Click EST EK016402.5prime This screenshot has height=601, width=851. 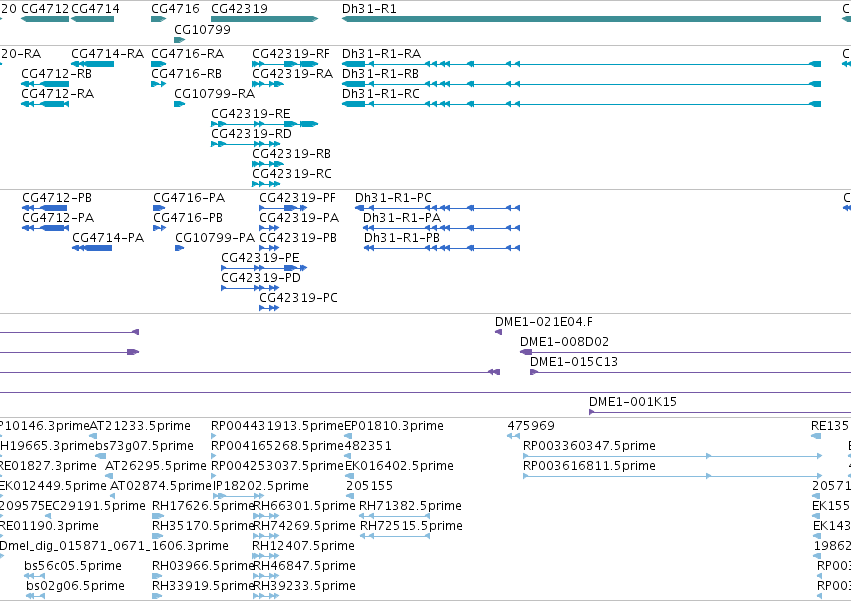tap(399, 466)
